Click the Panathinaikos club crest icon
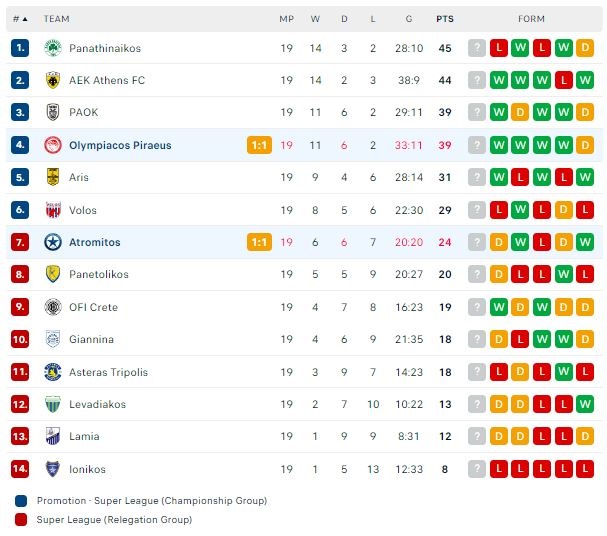 [x=53, y=48]
